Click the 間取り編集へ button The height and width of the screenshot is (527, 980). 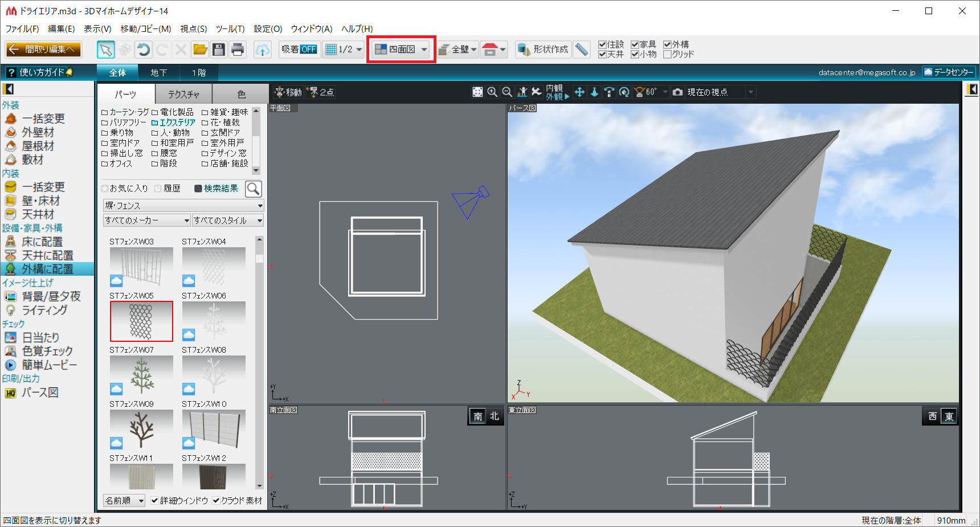pyautogui.click(x=44, y=50)
